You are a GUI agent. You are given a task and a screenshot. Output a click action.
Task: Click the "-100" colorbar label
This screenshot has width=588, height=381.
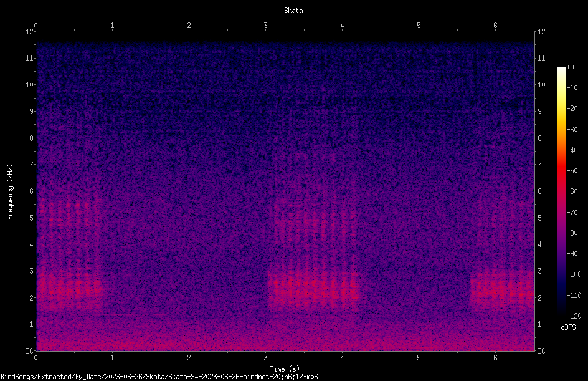click(x=574, y=274)
